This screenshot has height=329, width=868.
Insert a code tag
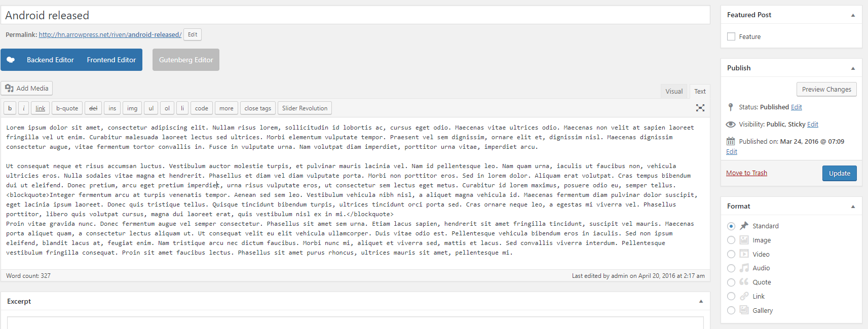[202, 108]
